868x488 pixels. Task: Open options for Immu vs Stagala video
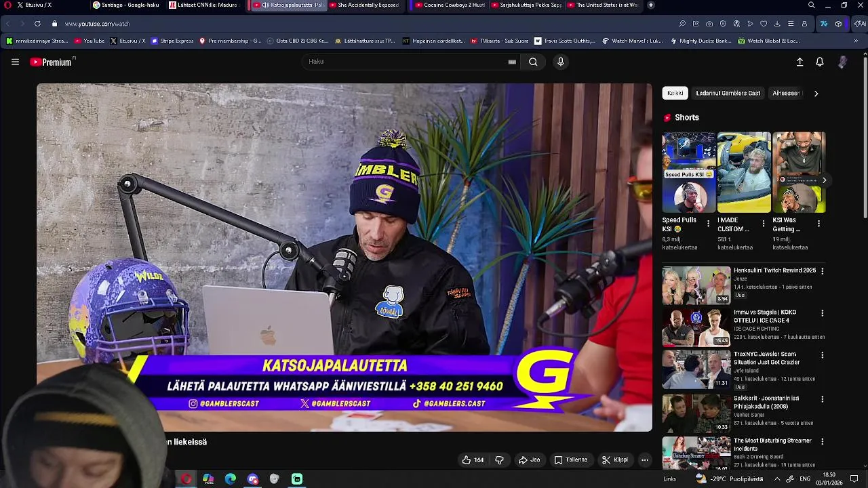tap(823, 313)
